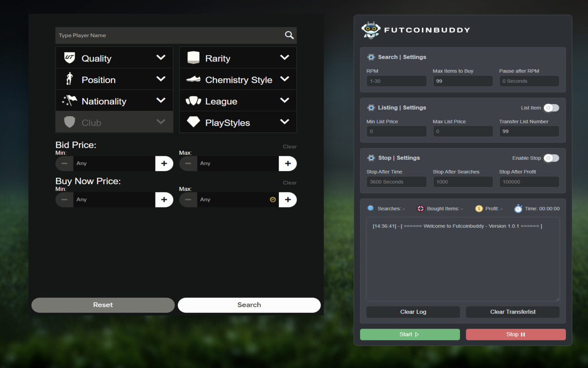Click the Buy Now Price Min value field
The width and height of the screenshot is (588, 368).
[114, 200]
